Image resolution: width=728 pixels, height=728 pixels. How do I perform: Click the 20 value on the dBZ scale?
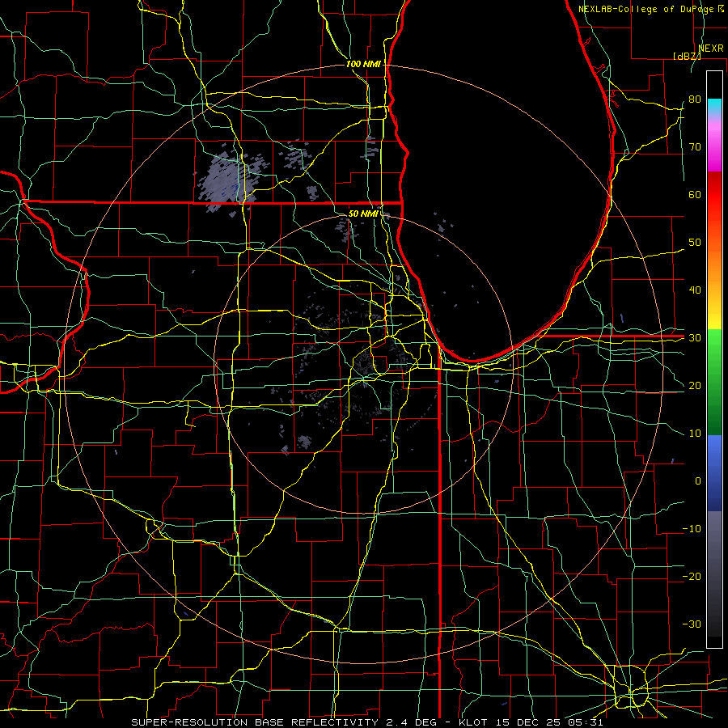(x=695, y=386)
